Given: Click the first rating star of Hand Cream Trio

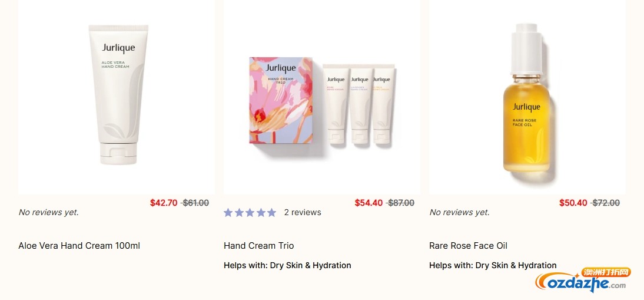Looking at the screenshot, I should (228, 213).
